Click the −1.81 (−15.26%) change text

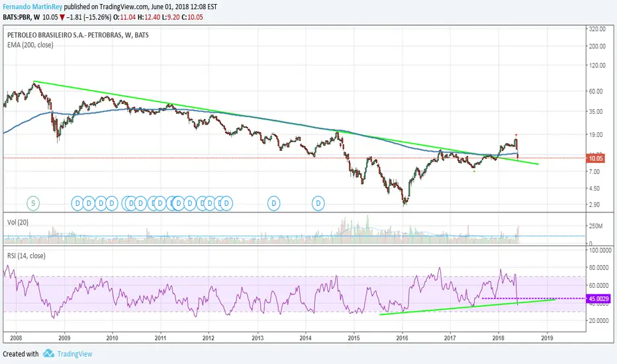point(89,17)
